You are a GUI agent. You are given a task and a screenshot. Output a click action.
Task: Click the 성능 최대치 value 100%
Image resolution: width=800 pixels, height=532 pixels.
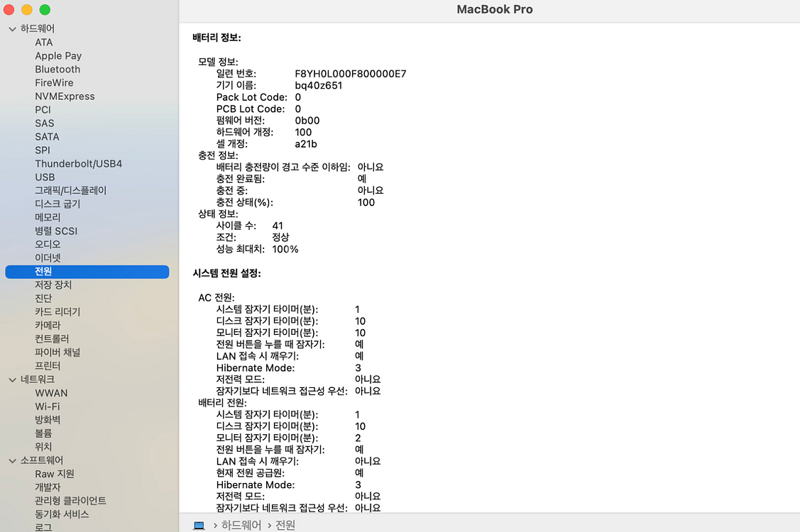coord(285,249)
